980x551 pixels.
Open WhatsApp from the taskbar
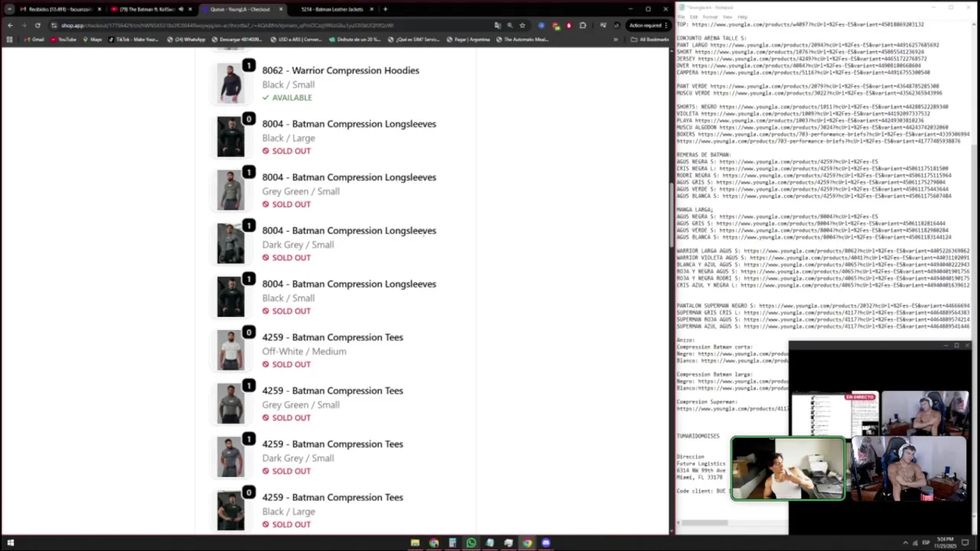tap(471, 543)
